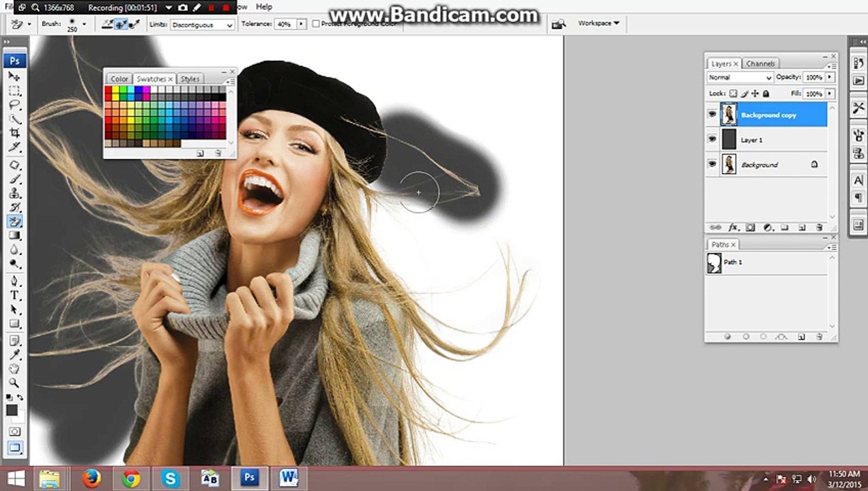Click the foreground color swatch
Screen dimensions: 868x491
12,410
